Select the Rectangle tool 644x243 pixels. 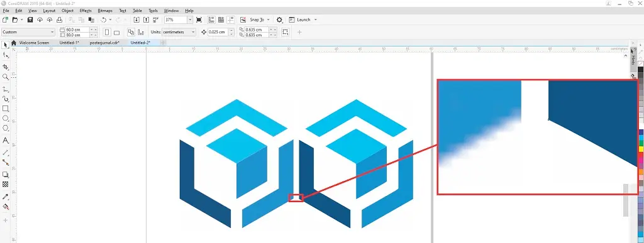point(5,109)
